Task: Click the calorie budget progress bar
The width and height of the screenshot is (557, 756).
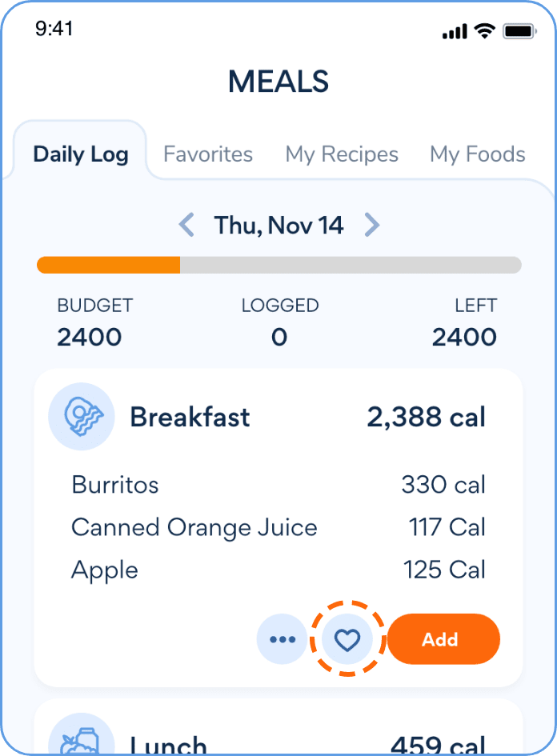Action: click(x=278, y=266)
